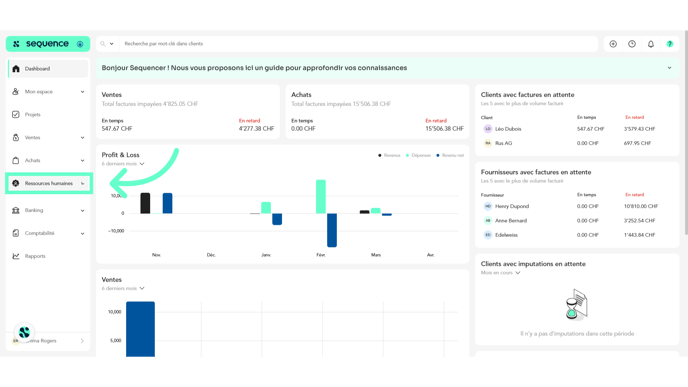Expand the Comptabilité chevron
Viewport: 688px width, 387px height.
[x=82, y=233]
